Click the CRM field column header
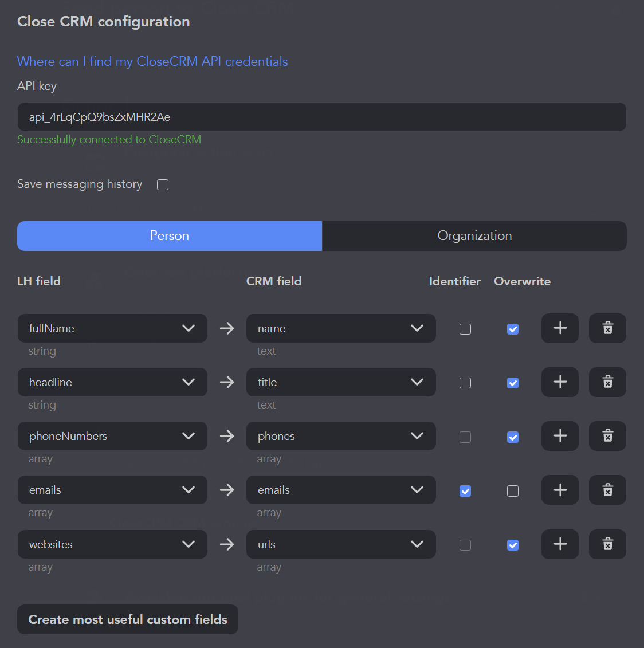The image size is (644, 648). coord(274,281)
